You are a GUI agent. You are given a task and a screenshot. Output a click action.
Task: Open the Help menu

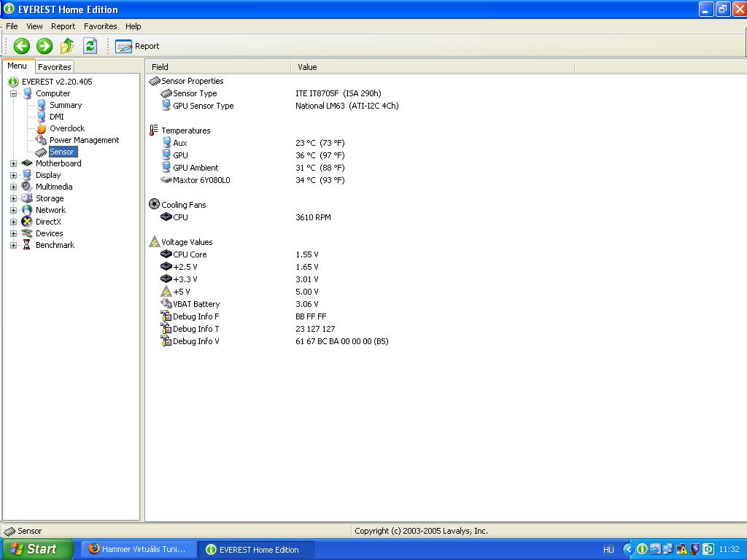[133, 26]
